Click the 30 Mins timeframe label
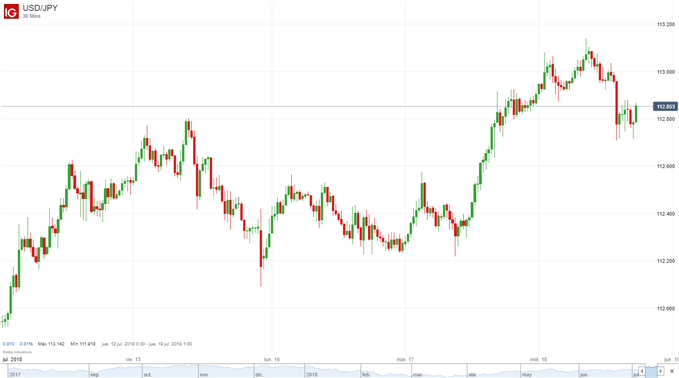Screen dimensions: 679x378 click(31, 16)
